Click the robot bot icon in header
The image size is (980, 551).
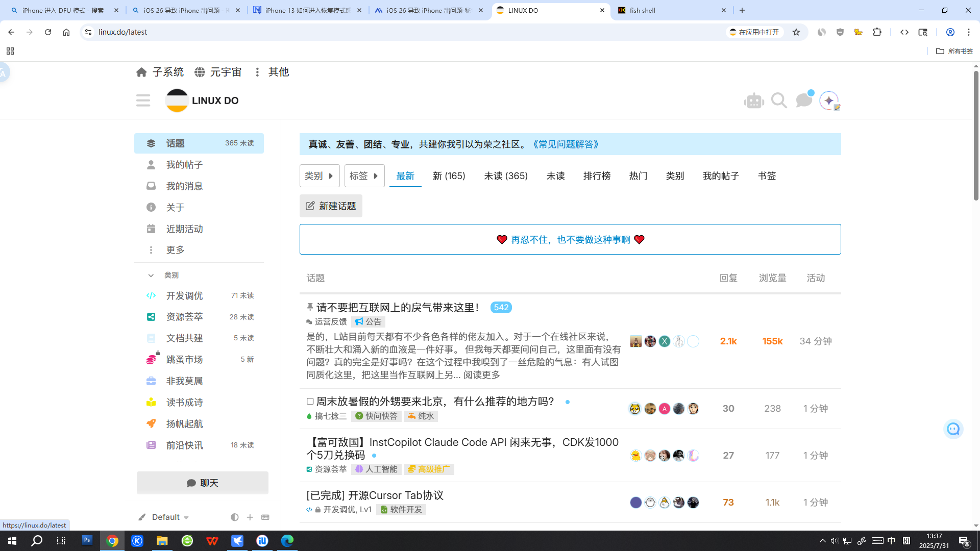(x=754, y=101)
